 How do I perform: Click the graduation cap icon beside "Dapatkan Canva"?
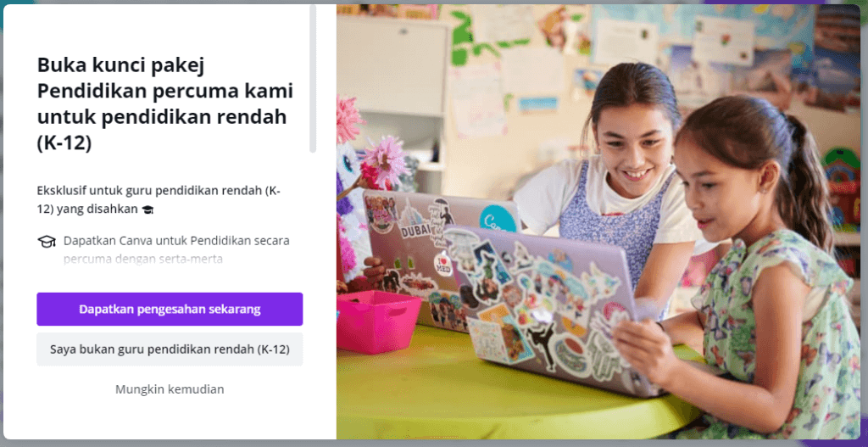point(47,242)
